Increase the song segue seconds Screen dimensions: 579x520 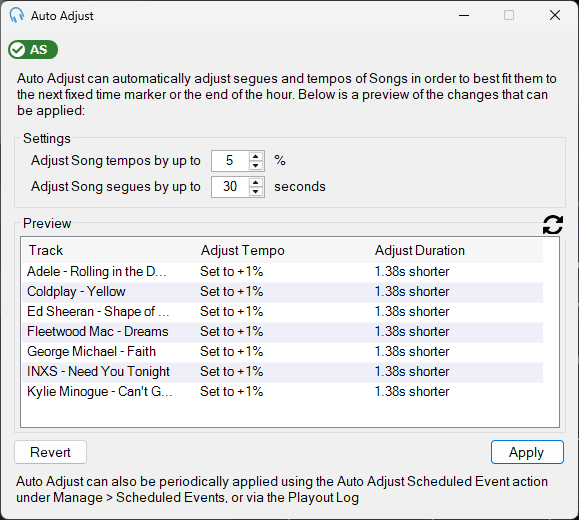click(256, 182)
